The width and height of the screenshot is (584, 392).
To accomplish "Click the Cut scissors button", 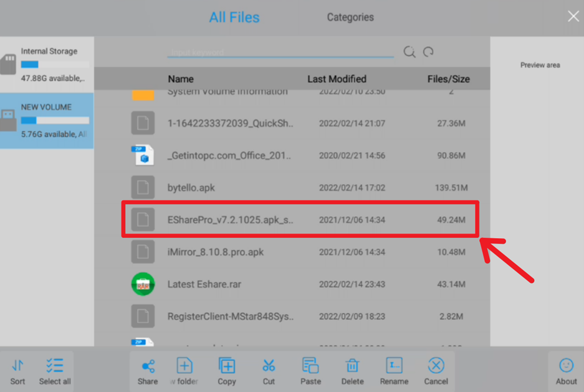I will [269, 371].
